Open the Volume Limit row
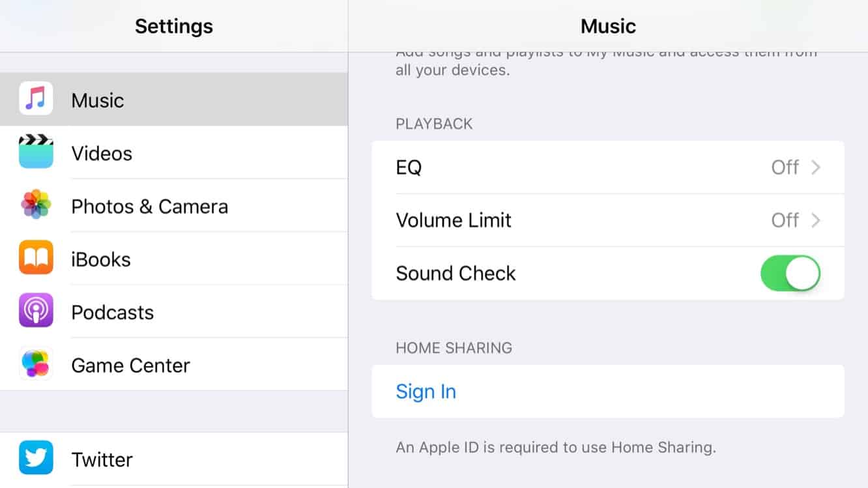 point(454,220)
